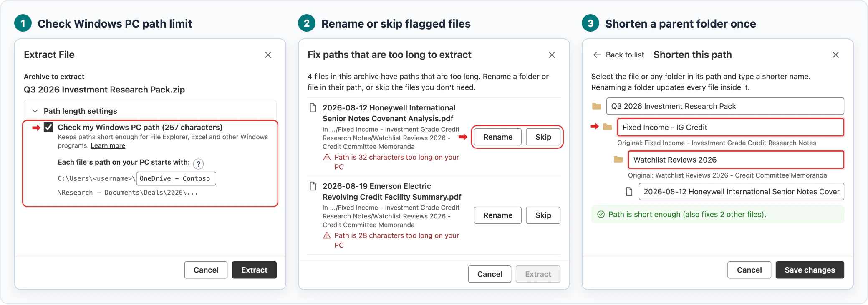Click the back arrow icon

(597, 55)
